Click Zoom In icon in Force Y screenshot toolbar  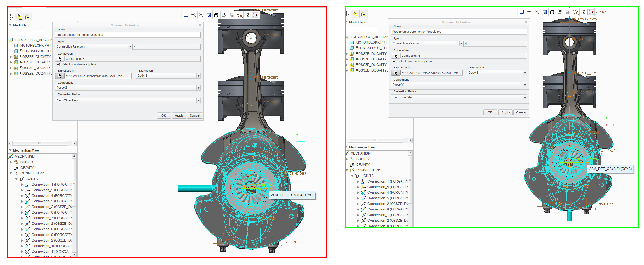[530, 12]
